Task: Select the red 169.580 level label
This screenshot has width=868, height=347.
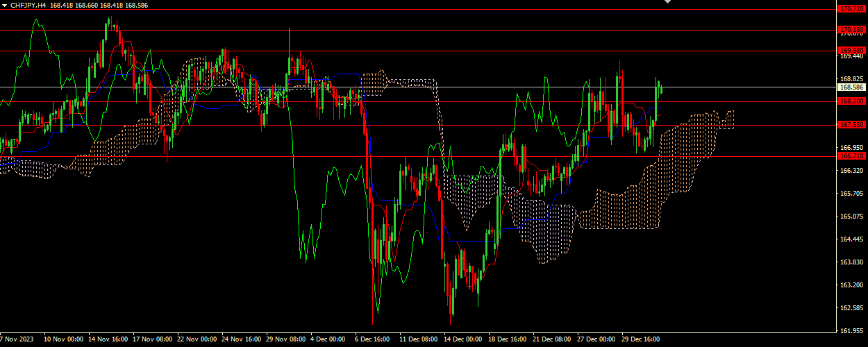Action: pos(851,50)
